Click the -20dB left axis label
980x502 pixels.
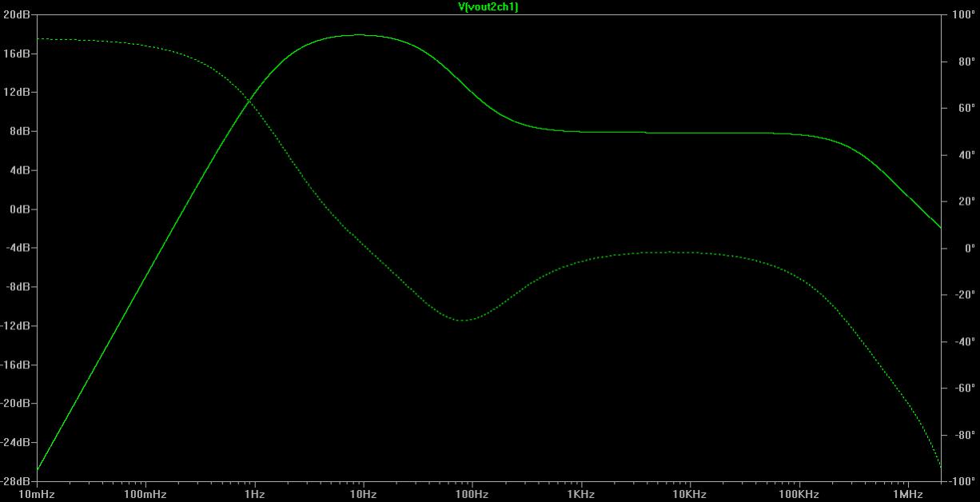(x=15, y=404)
